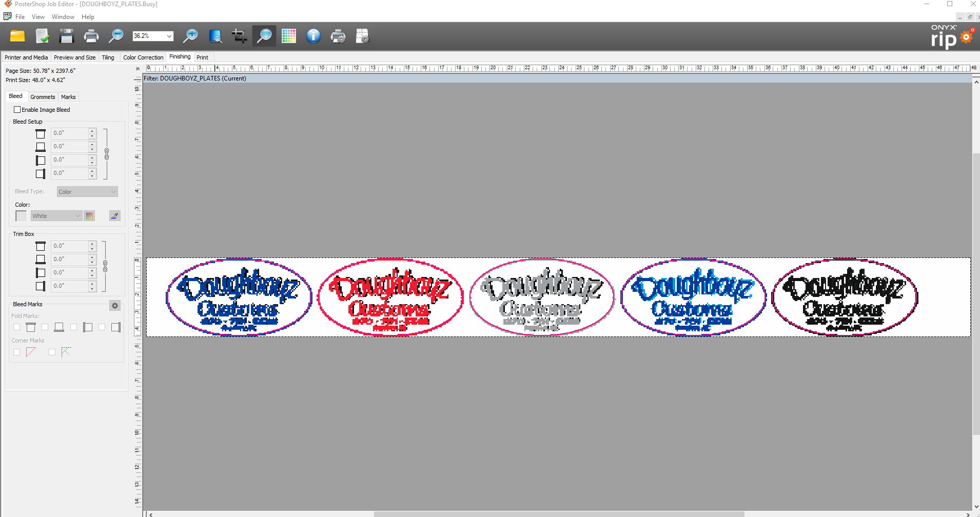Click the document with green checkmark icon

tap(42, 36)
